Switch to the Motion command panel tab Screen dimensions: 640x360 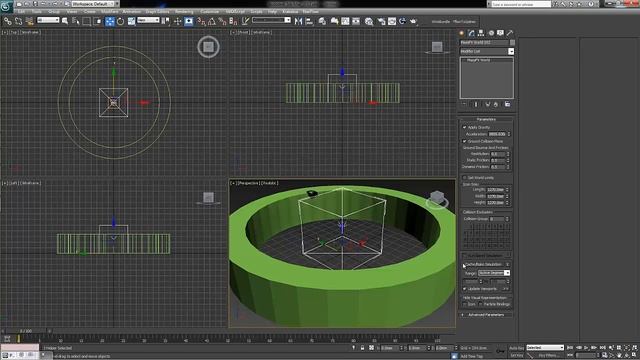click(491, 33)
